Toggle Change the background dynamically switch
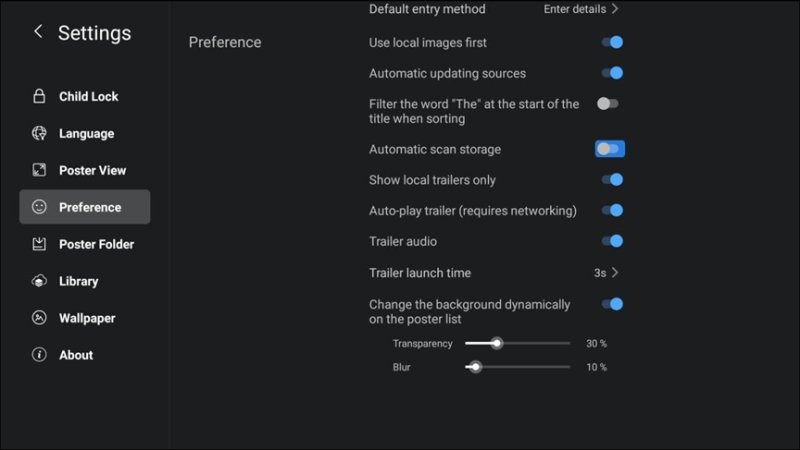This screenshot has height=450, width=800. click(x=612, y=305)
